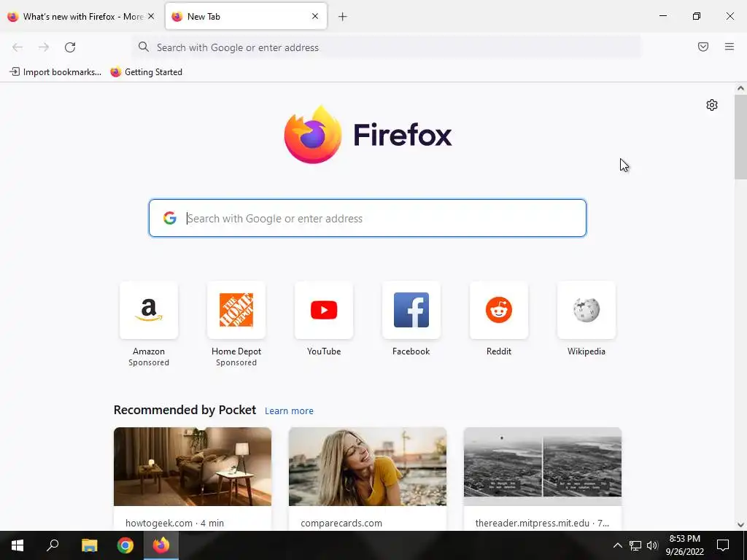Open the Save to Pocket icon
Image resolution: width=747 pixels, height=560 pixels.
(703, 47)
